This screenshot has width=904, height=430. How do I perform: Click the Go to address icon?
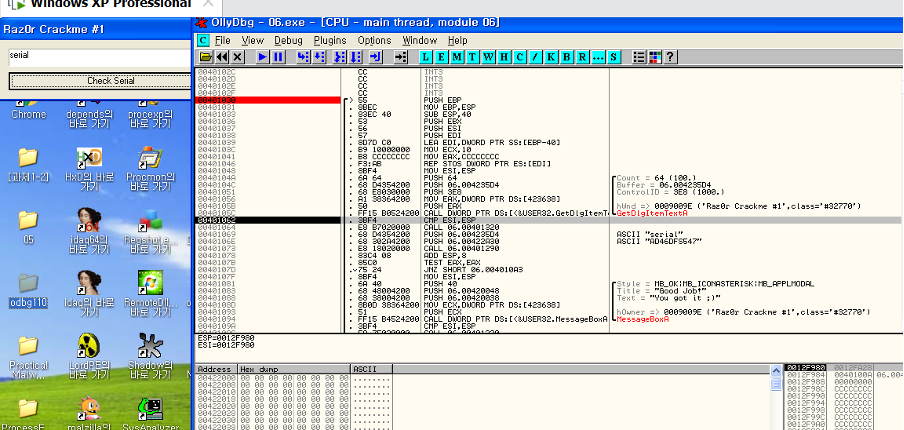pos(401,57)
